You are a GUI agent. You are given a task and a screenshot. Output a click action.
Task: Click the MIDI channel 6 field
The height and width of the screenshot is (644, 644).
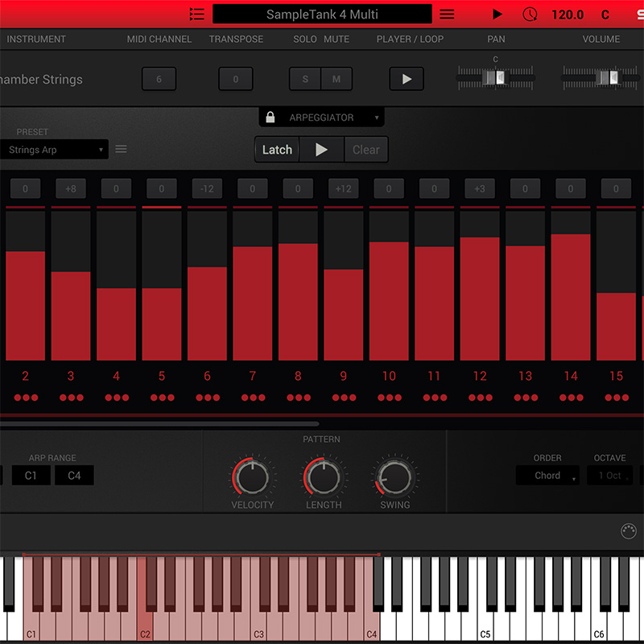(159, 79)
